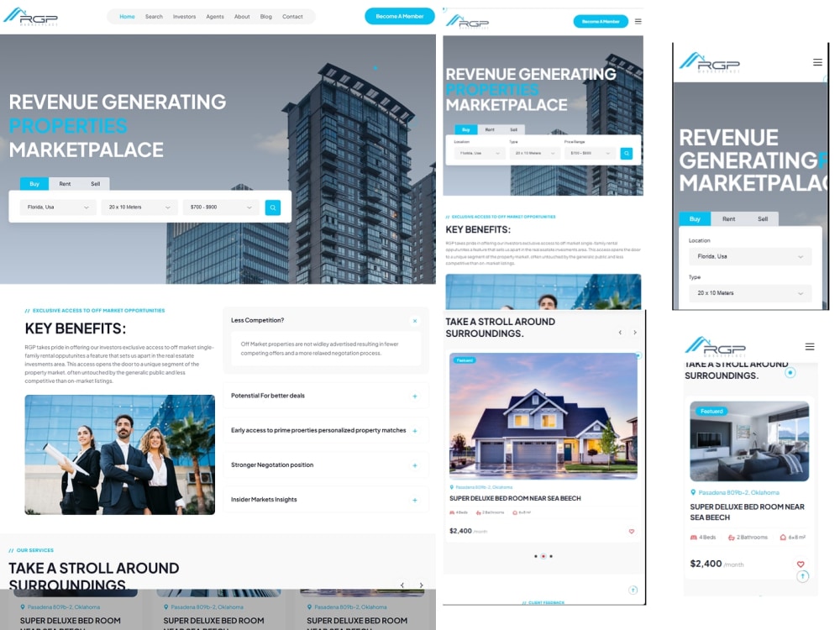The width and height of the screenshot is (840, 630).
Task: Open 20 x 10 Meters type dropdown in desktop view
Action: 139,207
